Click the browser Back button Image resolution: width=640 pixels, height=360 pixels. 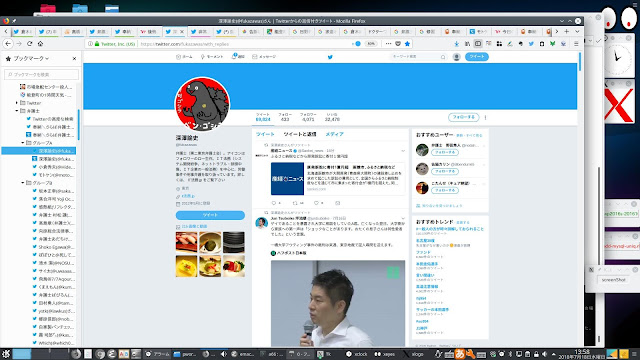(8, 44)
